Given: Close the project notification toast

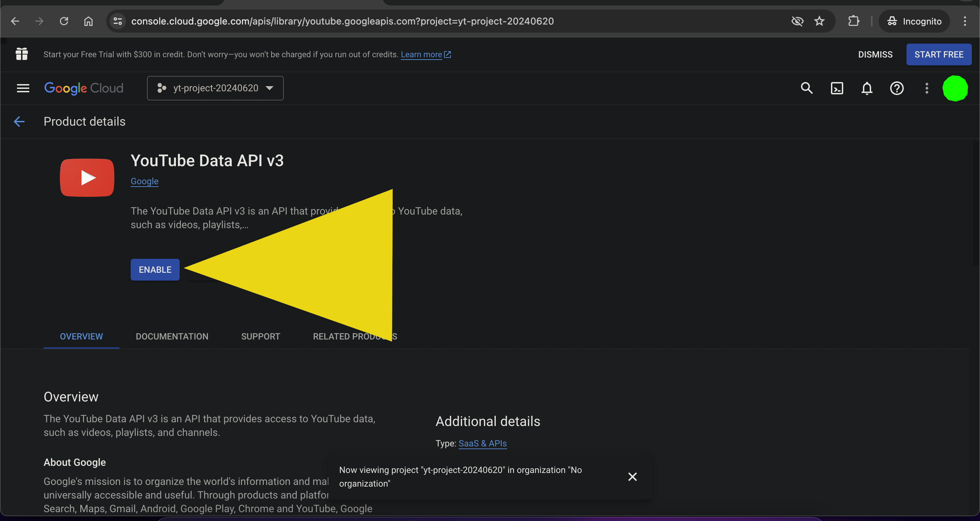Looking at the screenshot, I should (x=632, y=476).
